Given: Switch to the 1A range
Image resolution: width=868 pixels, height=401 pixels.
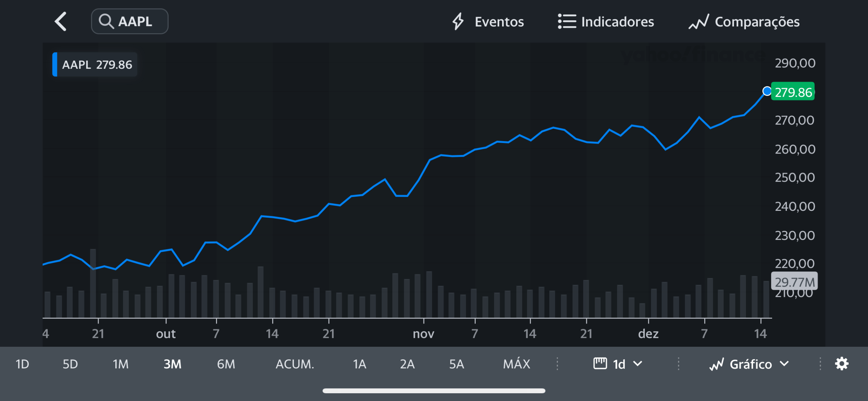Looking at the screenshot, I should coord(360,364).
